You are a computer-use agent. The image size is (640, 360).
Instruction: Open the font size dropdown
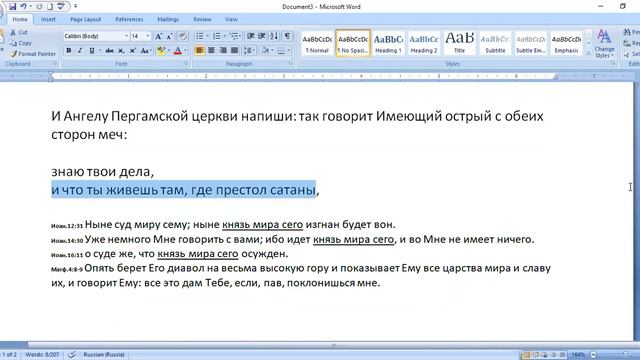point(148,36)
